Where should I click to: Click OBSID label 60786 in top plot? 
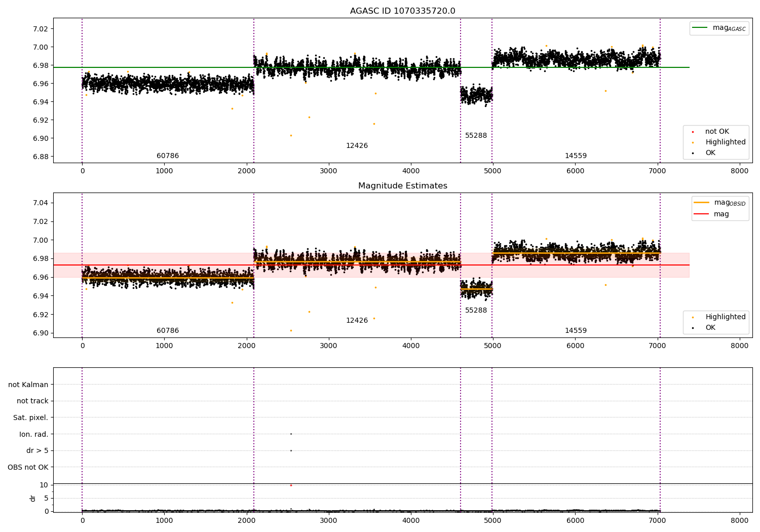168,156
